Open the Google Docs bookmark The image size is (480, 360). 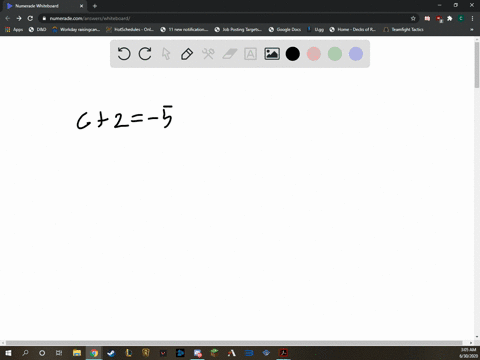(x=285, y=29)
